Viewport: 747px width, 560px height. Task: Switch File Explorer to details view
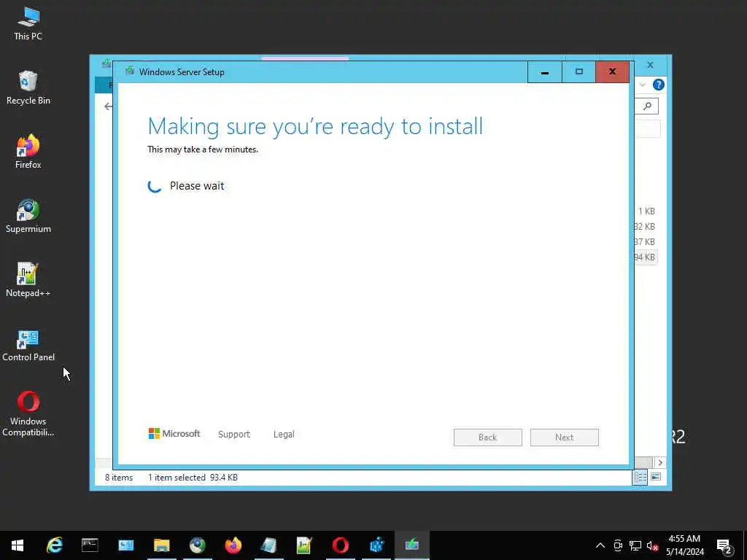click(x=640, y=477)
